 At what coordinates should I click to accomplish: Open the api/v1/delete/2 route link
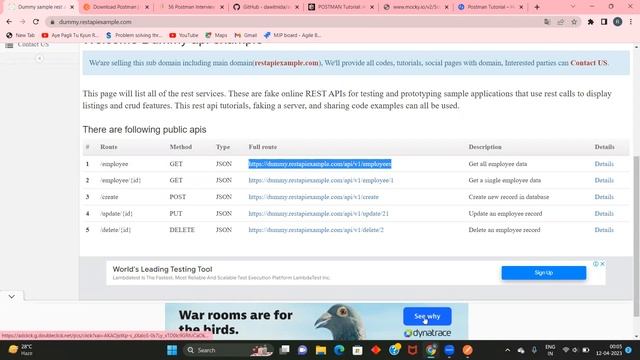(x=316, y=230)
